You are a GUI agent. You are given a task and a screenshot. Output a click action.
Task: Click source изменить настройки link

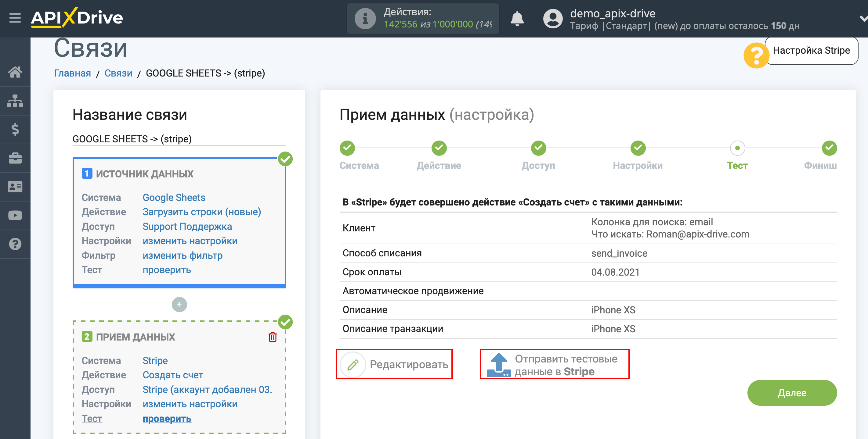[x=190, y=241]
